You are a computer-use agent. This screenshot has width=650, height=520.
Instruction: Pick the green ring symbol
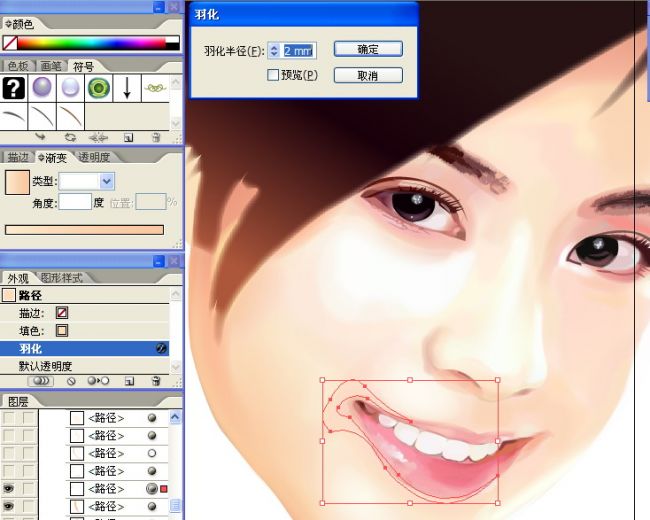pyautogui.click(x=98, y=88)
